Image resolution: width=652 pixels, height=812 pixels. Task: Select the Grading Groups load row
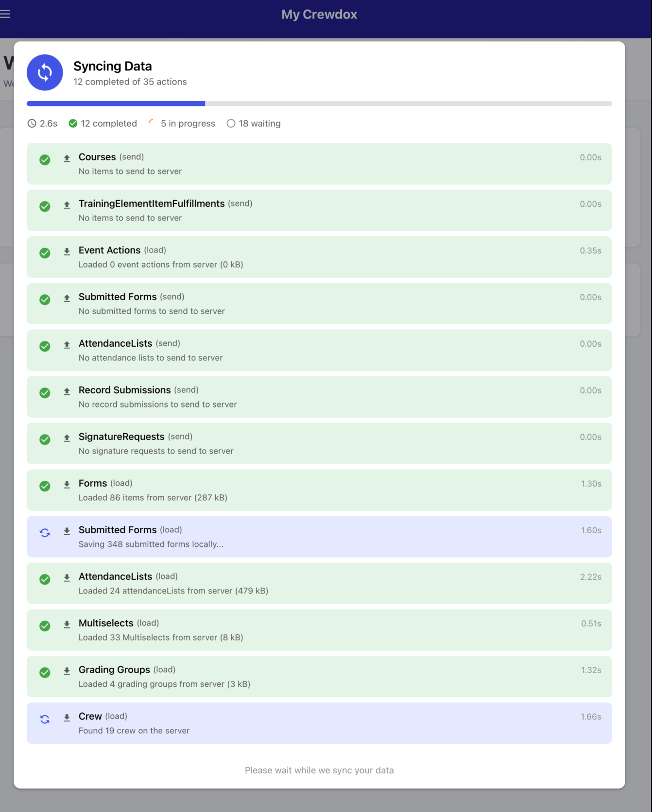click(319, 677)
